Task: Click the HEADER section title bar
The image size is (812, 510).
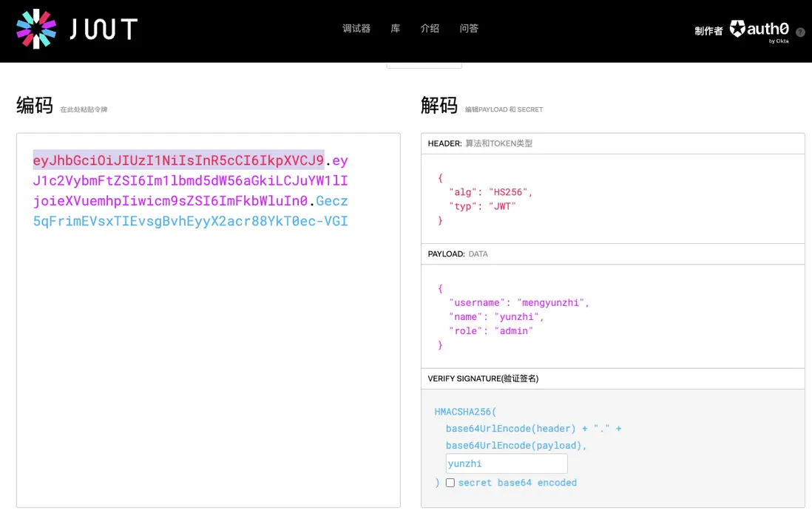Action: [612, 143]
